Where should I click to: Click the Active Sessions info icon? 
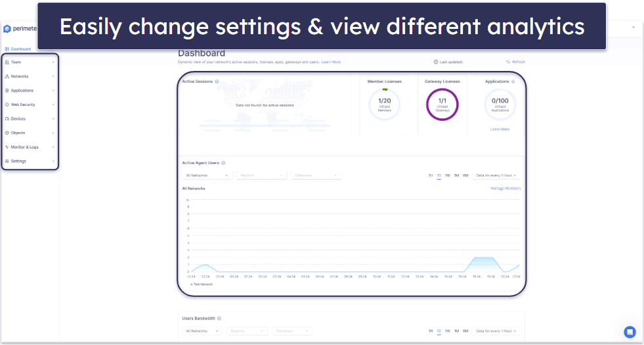pyautogui.click(x=217, y=81)
